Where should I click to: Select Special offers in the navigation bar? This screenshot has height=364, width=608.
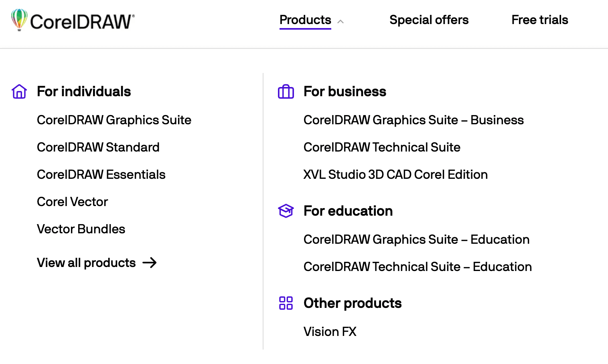pos(429,20)
